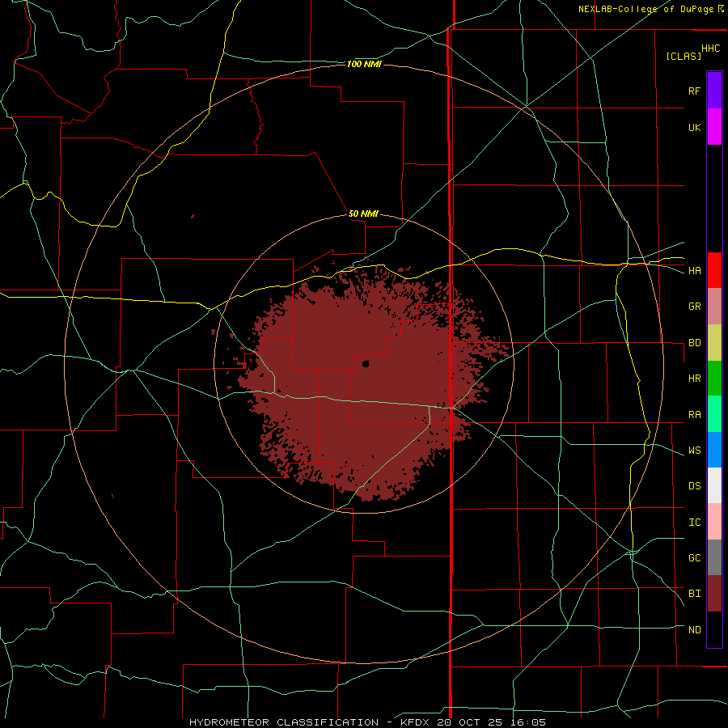This screenshot has height=728, width=728.
Task: Click the HR legend label
Action: click(x=694, y=379)
